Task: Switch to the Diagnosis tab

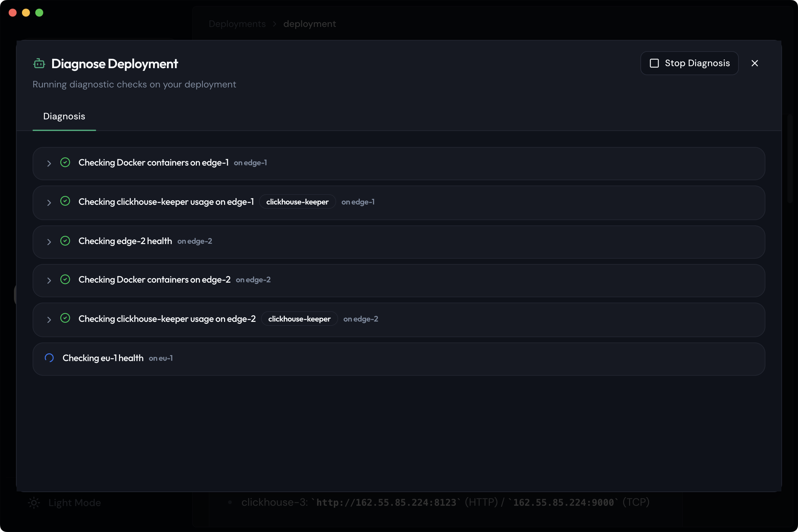Action: pyautogui.click(x=64, y=116)
